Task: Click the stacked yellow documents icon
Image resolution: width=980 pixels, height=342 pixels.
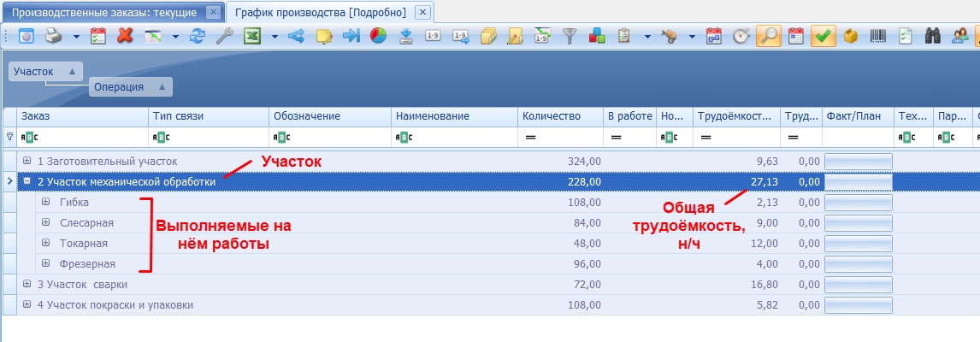Action: tap(488, 36)
